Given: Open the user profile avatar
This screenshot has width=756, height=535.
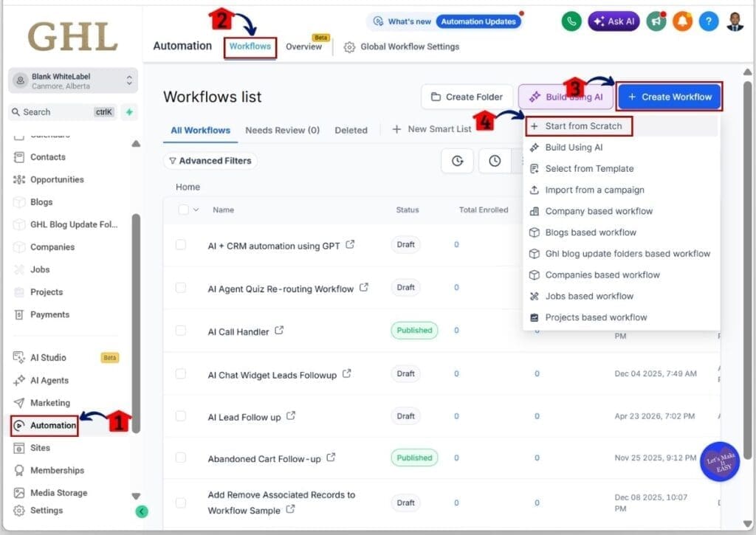Looking at the screenshot, I should (735, 21).
